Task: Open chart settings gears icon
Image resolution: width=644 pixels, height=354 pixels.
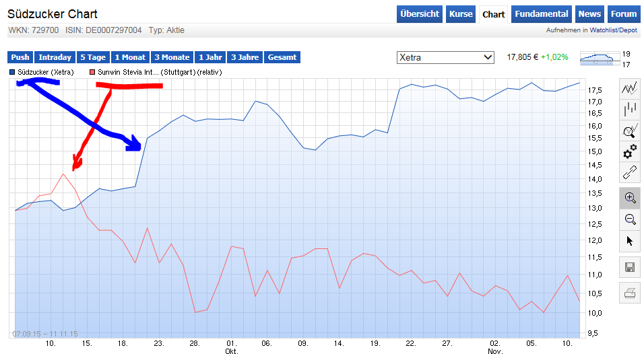Action: pyautogui.click(x=630, y=152)
